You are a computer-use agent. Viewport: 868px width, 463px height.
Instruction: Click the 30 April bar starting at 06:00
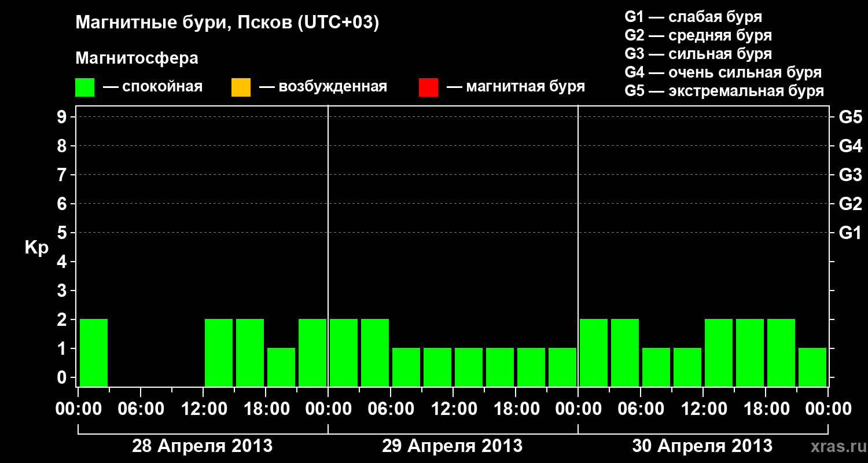pos(656,367)
